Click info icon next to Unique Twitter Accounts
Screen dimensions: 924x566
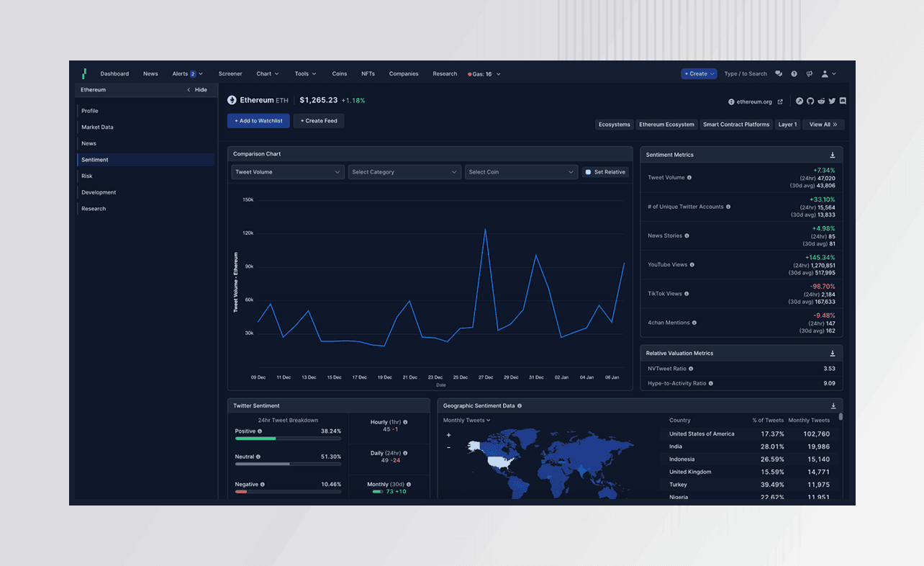[x=728, y=207]
